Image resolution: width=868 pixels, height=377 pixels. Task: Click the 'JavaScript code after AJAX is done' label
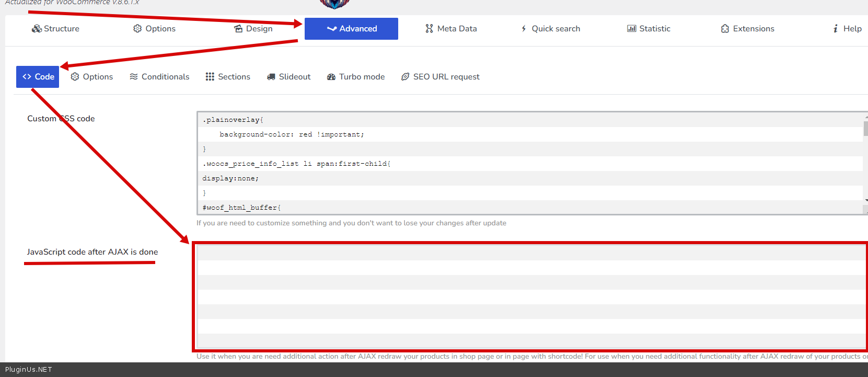coord(92,252)
